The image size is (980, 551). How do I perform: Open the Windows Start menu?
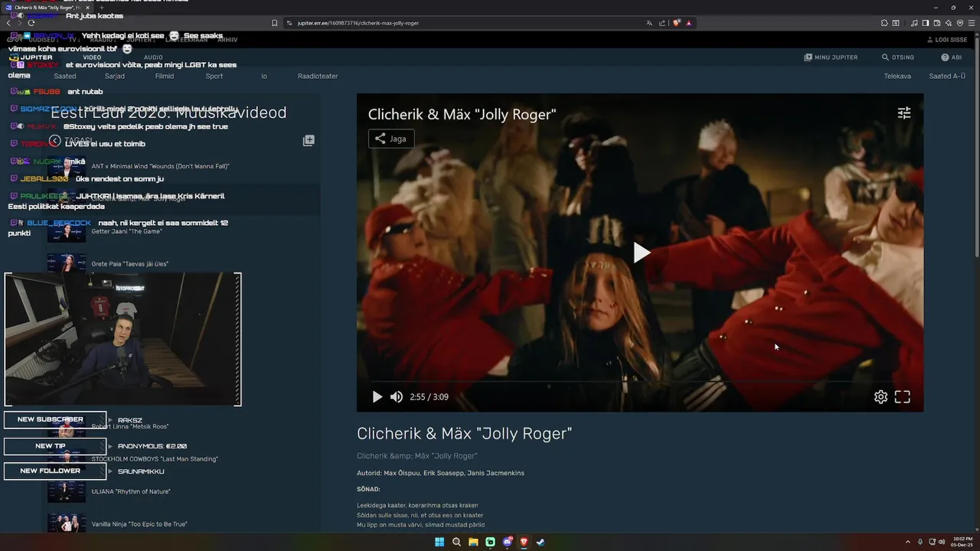coord(439,542)
